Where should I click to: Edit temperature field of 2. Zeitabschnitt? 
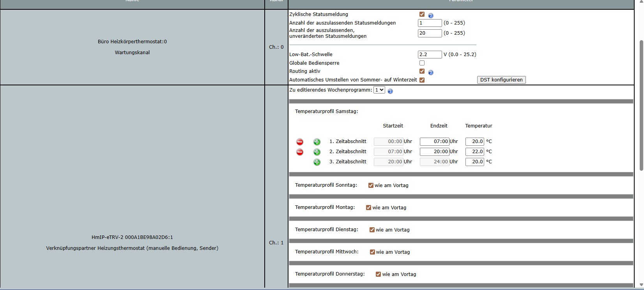tap(474, 152)
